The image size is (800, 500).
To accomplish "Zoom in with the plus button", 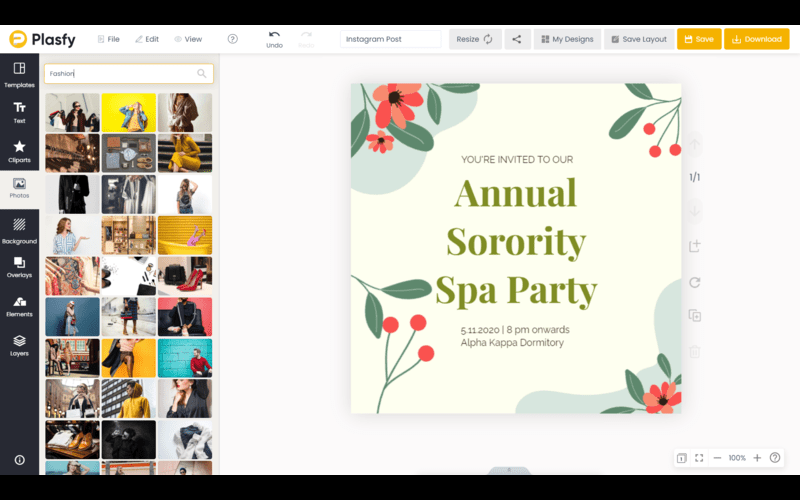I will tap(757, 458).
